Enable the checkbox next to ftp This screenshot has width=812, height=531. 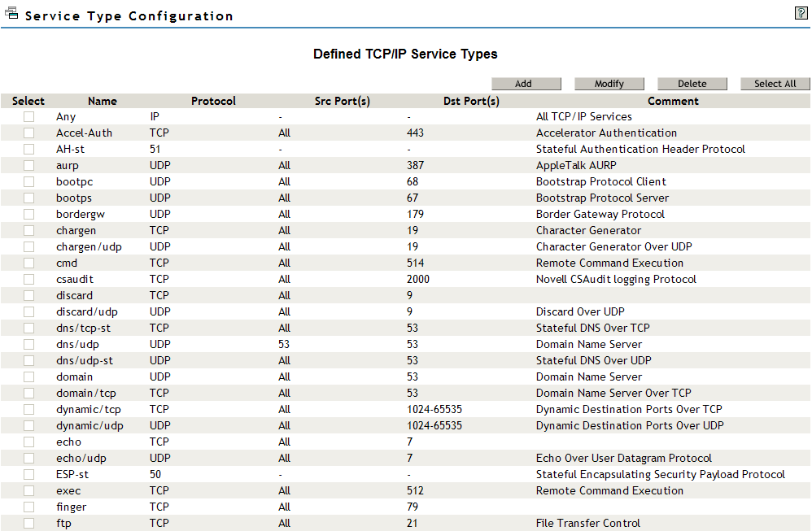coord(28,523)
